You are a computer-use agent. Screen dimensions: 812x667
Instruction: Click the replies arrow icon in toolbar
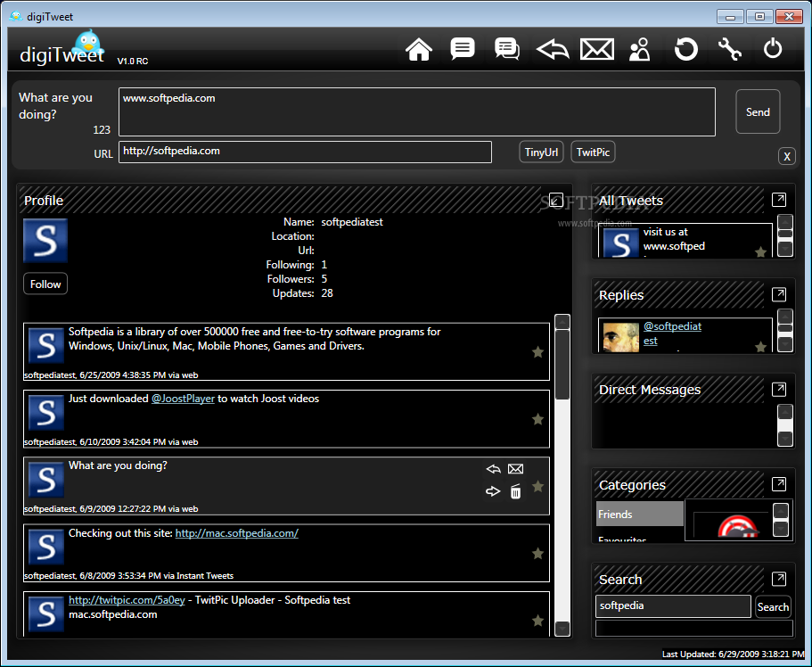click(x=553, y=50)
